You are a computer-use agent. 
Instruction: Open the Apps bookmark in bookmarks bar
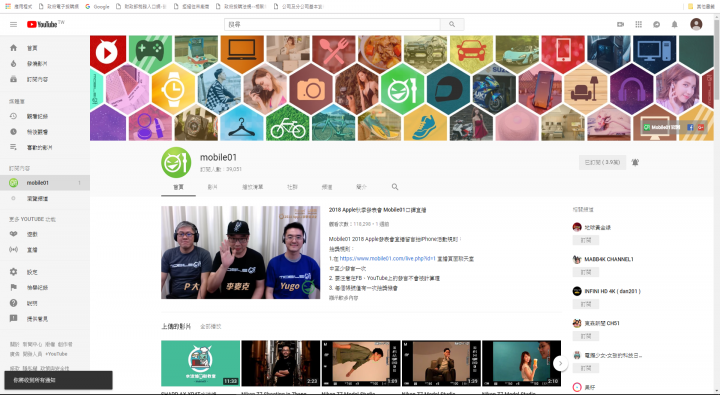coord(18,6)
